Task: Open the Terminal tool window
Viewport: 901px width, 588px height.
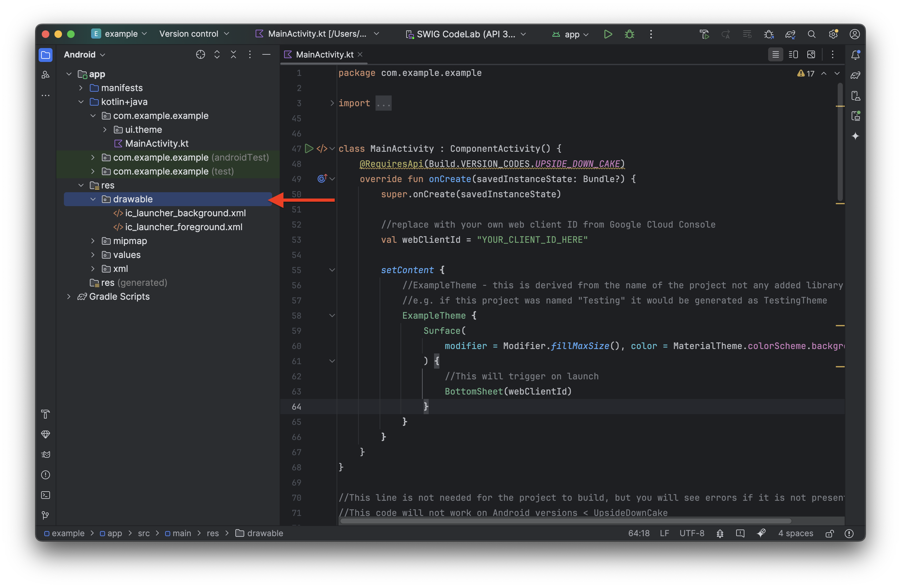Action: click(46, 495)
